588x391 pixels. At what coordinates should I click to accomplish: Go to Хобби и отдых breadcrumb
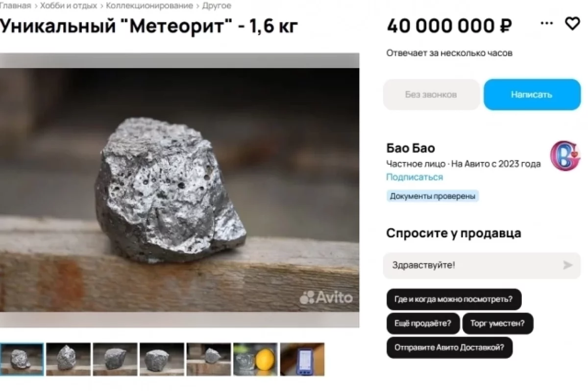click(x=68, y=6)
